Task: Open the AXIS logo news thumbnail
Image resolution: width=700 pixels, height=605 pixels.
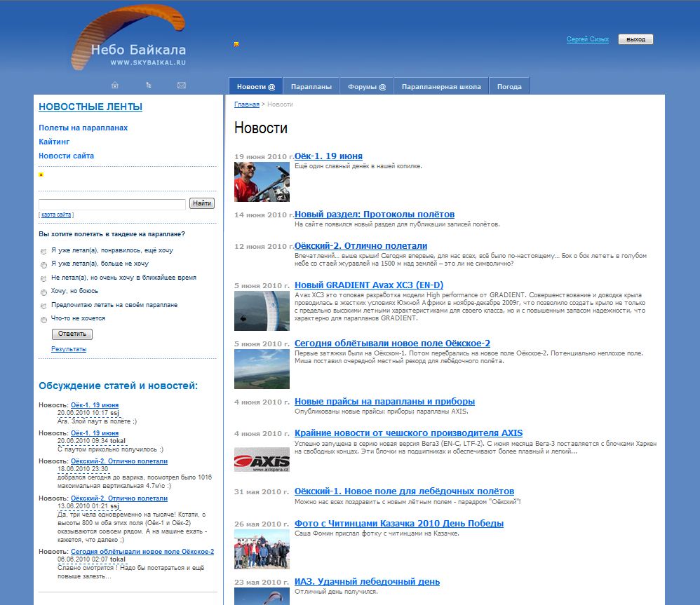Action: tap(262, 460)
